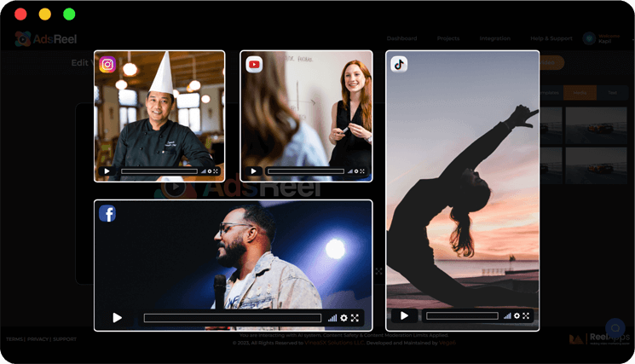Image resolution: width=635 pixels, height=364 pixels.
Task: Play the TikTok yoga silhouette video
Action: point(405,315)
